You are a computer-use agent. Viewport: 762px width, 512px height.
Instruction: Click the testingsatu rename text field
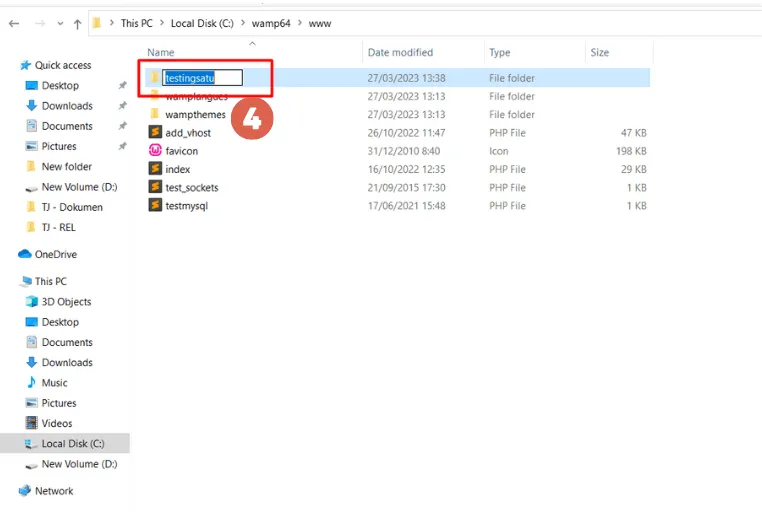(203, 78)
